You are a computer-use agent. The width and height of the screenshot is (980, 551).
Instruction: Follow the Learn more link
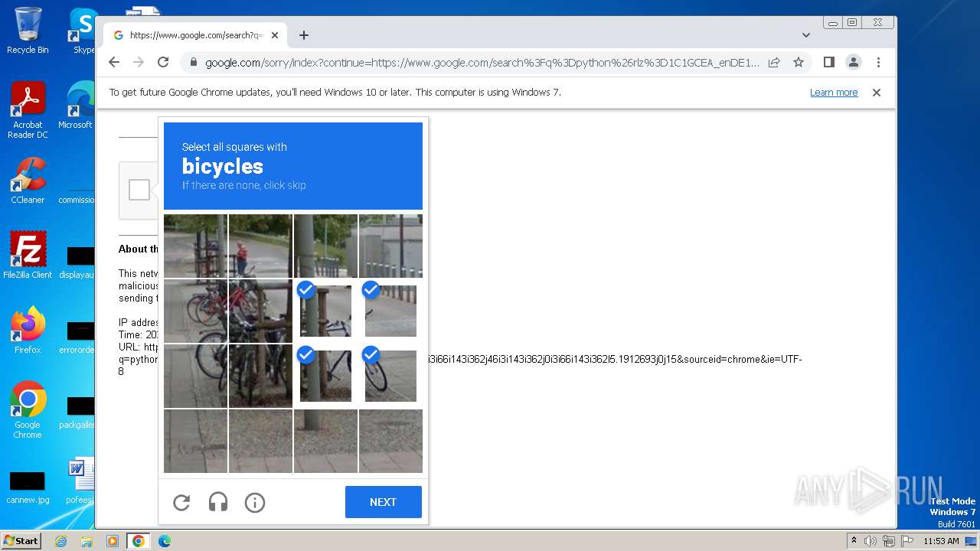tap(834, 93)
